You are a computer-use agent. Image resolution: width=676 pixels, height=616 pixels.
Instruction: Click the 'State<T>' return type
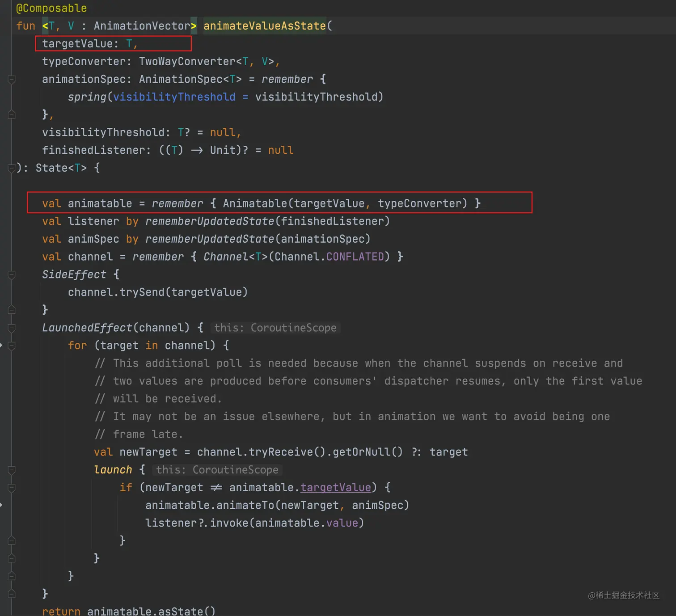61,168
